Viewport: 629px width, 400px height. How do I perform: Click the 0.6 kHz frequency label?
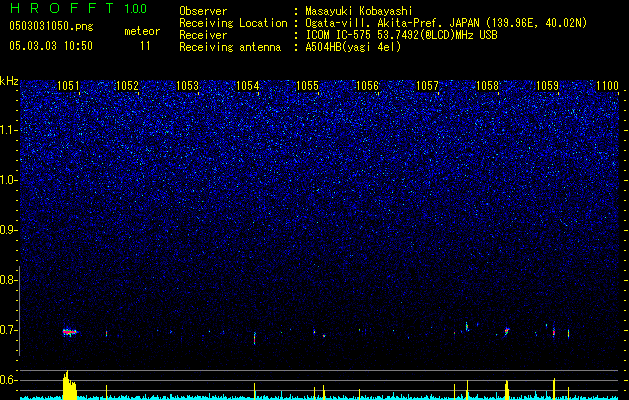tap(8, 380)
